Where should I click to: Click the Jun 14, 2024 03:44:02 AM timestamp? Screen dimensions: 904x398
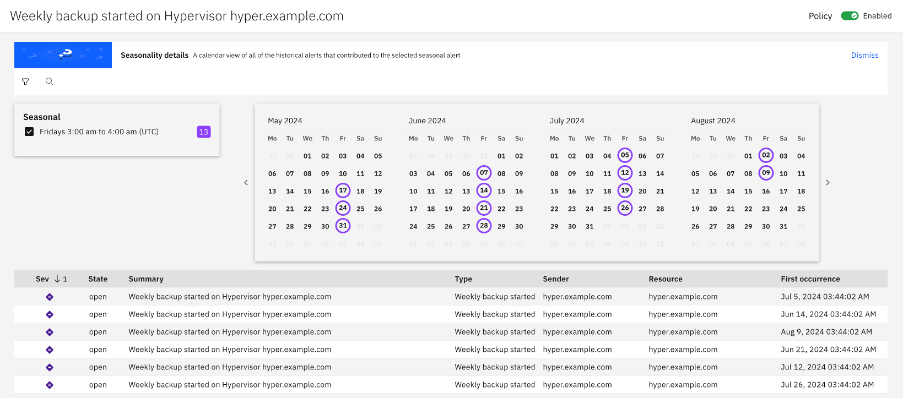pos(828,314)
